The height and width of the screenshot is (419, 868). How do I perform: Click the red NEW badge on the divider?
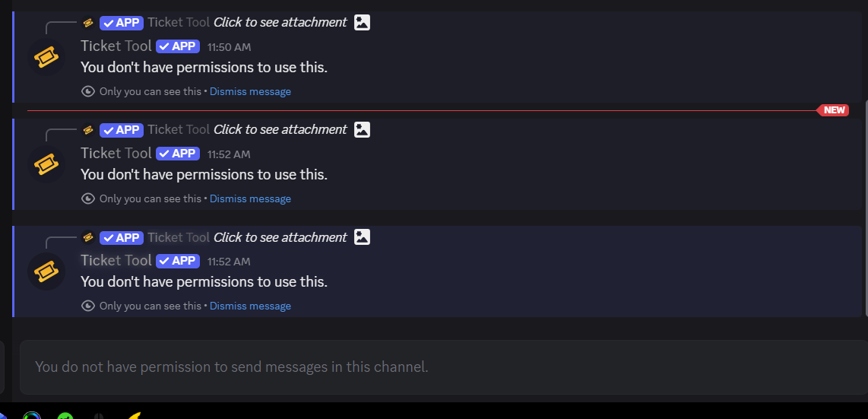click(x=834, y=110)
